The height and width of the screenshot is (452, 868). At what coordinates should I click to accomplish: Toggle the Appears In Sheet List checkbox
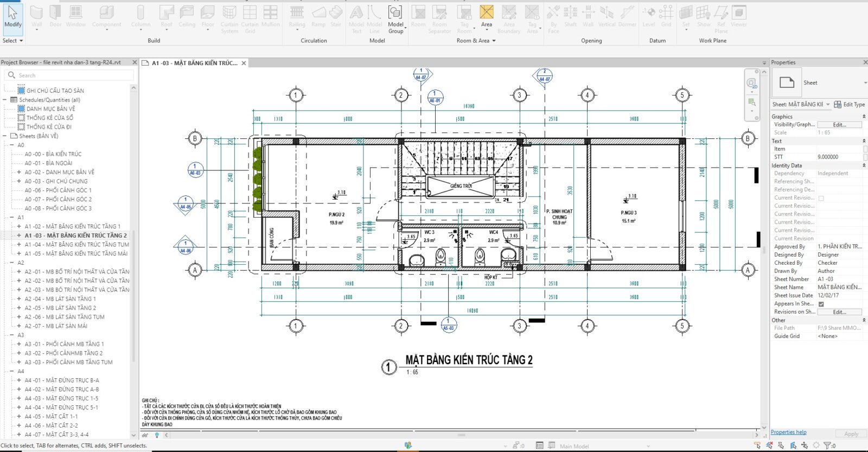pos(821,304)
